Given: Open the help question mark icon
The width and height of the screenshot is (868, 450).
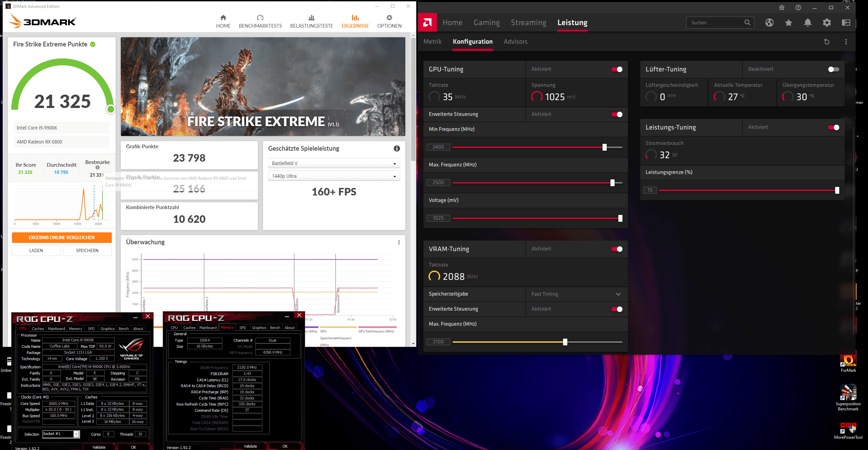Looking at the screenshot, I should 798,8.
